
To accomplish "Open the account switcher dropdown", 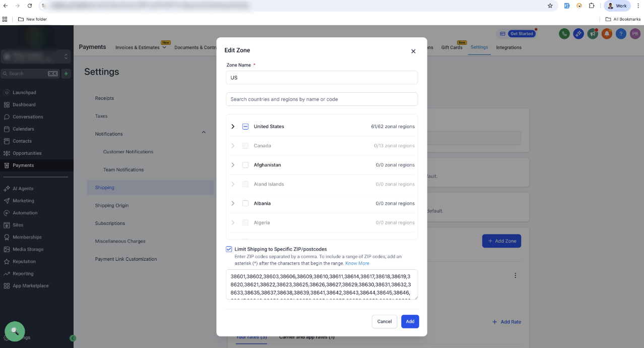I will tap(35, 56).
